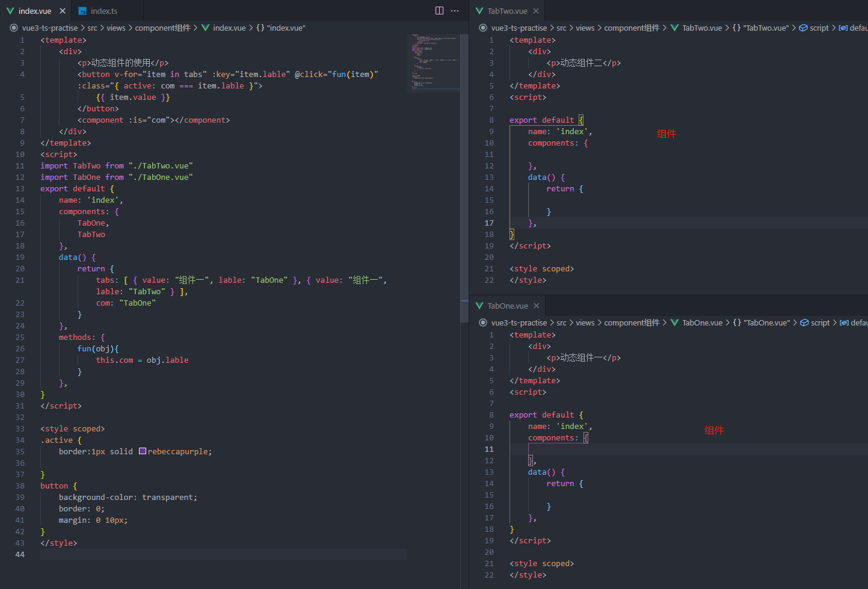Click 'views' in TabTwo.vue breadcrumb
Screen dimensions: 868x589
click(585, 28)
